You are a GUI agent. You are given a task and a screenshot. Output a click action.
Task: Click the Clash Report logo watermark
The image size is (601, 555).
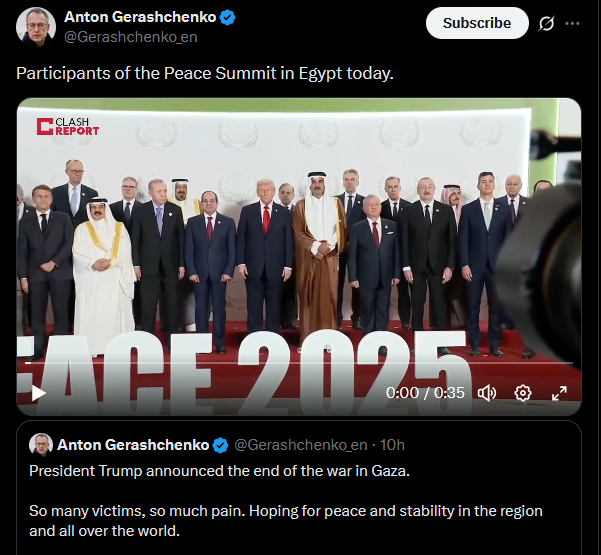[68, 126]
